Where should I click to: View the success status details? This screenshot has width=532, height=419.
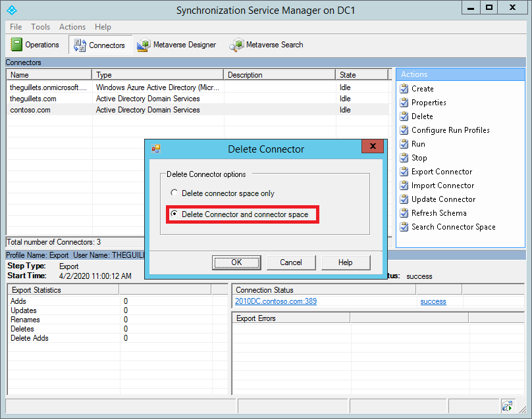pyautogui.click(x=433, y=301)
